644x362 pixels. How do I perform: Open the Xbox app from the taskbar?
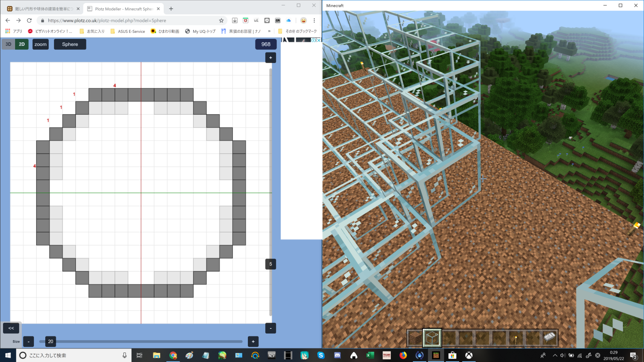click(469, 355)
